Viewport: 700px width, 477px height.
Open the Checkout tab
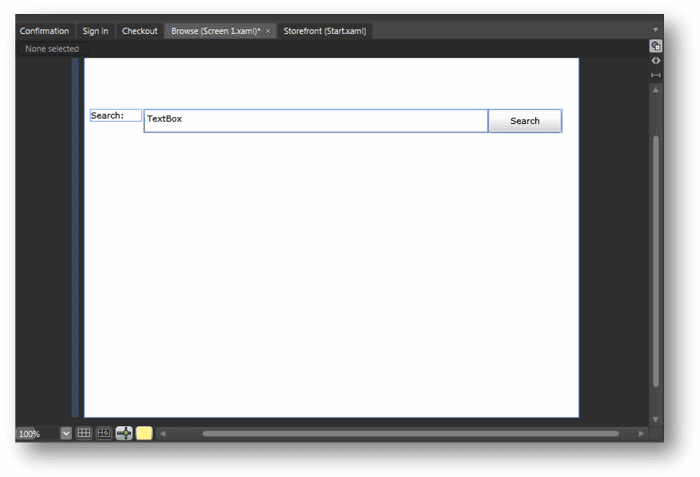[140, 31]
